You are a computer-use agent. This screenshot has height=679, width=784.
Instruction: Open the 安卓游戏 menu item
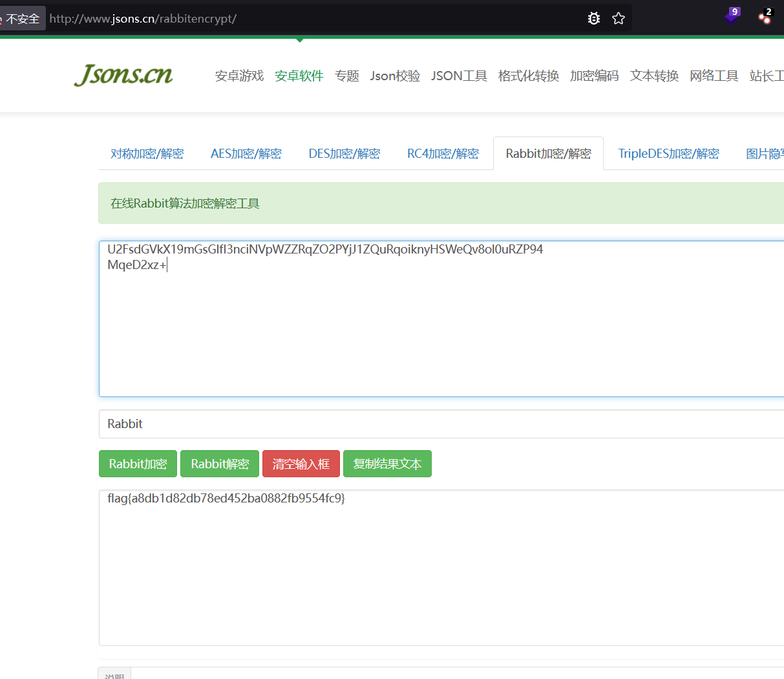click(x=239, y=76)
